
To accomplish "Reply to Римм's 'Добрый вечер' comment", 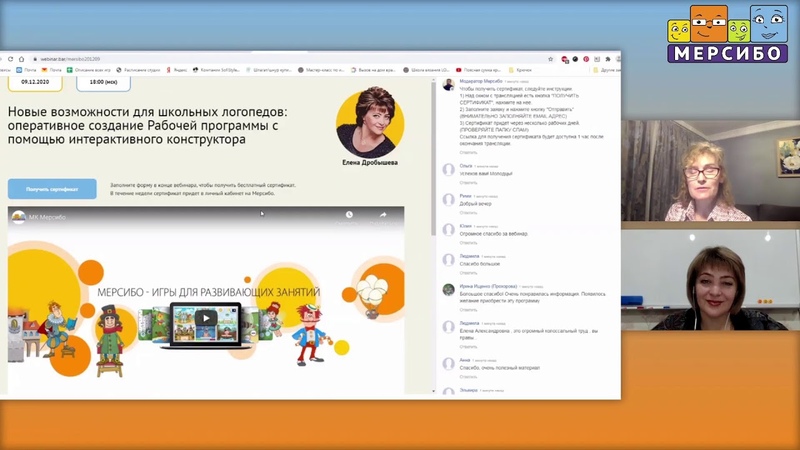I will (x=468, y=213).
